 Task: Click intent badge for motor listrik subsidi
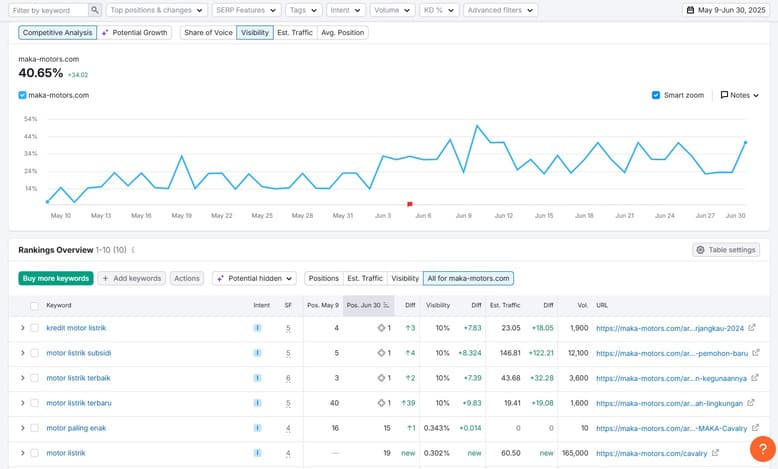tap(258, 353)
